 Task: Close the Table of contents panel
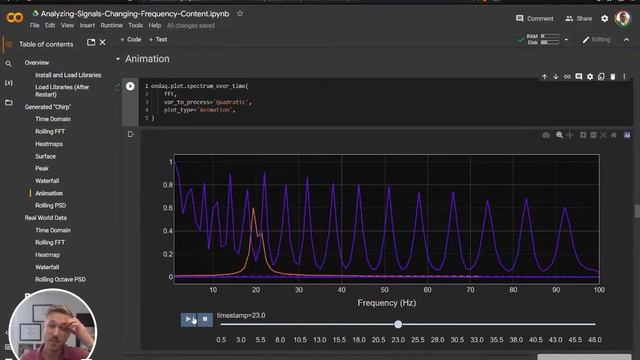pyautogui.click(x=102, y=42)
